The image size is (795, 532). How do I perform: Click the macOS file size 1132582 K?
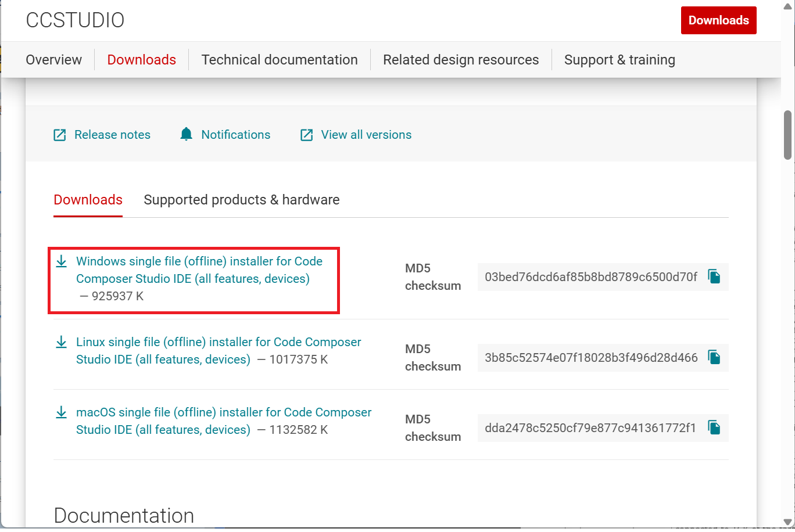click(299, 430)
